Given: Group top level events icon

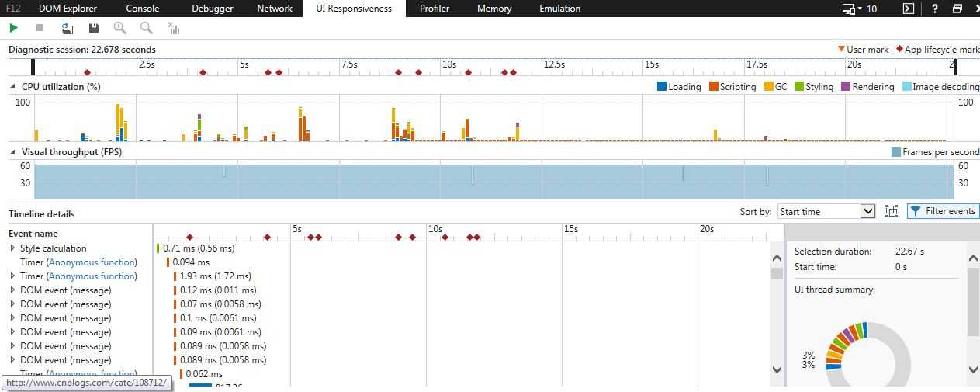Looking at the screenshot, I should click(892, 211).
